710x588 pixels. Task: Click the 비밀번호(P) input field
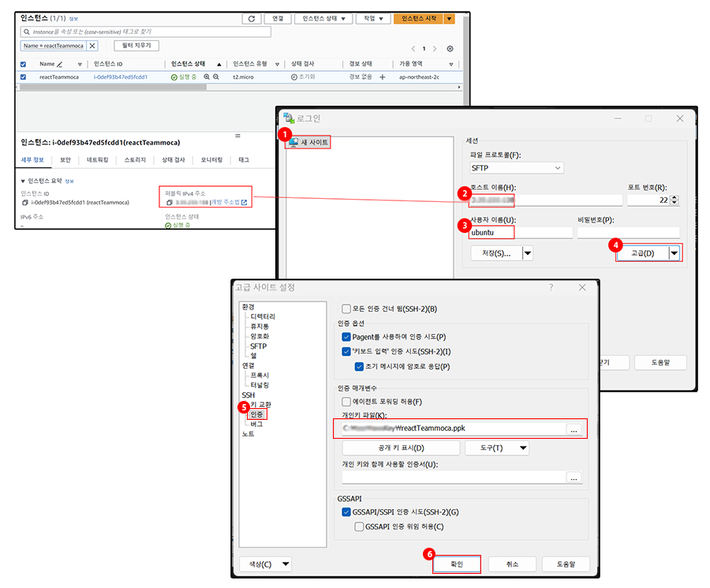pyautogui.click(x=629, y=233)
